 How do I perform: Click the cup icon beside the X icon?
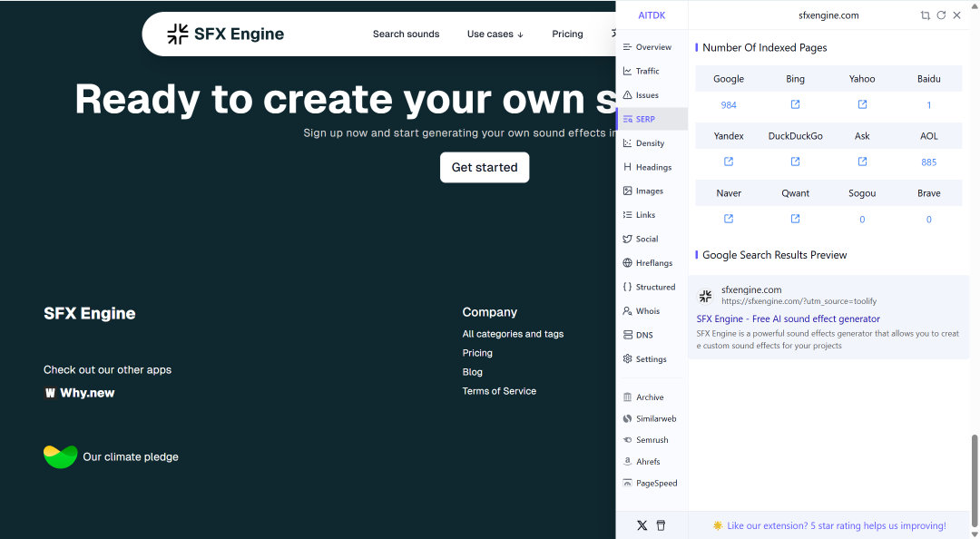(661, 525)
